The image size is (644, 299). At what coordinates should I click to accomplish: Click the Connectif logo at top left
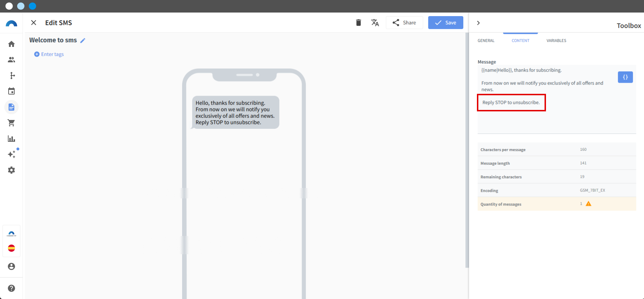coord(11,24)
